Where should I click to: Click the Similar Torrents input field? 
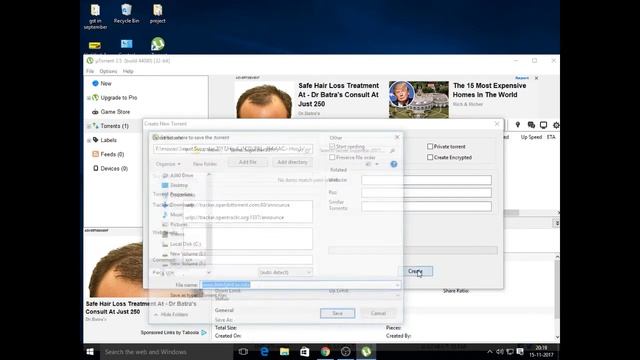(426, 206)
